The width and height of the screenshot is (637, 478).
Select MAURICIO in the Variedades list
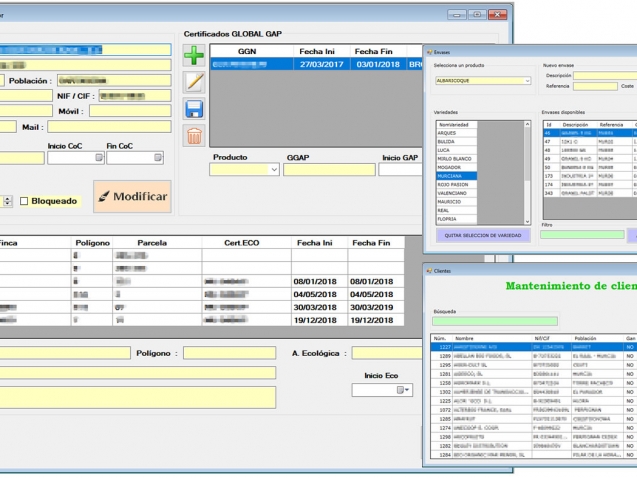457,202
